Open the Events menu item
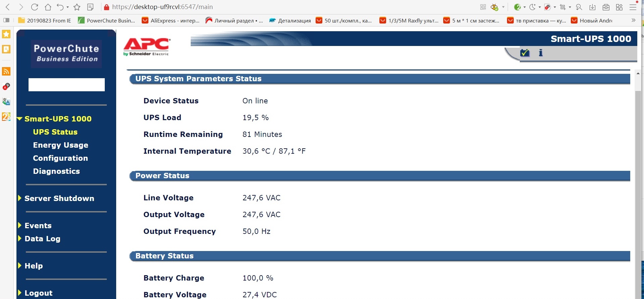644x299 pixels. [x=38, y=226]
